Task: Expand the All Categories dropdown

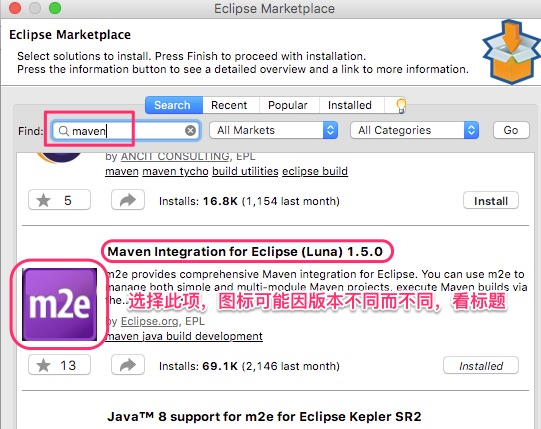Action: [x=414, y=130]
